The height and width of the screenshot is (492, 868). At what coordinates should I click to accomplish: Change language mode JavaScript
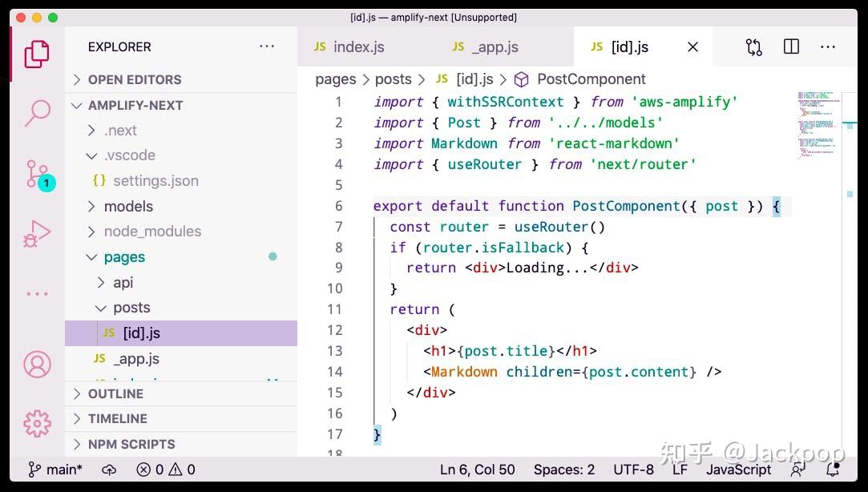[738, 470]
